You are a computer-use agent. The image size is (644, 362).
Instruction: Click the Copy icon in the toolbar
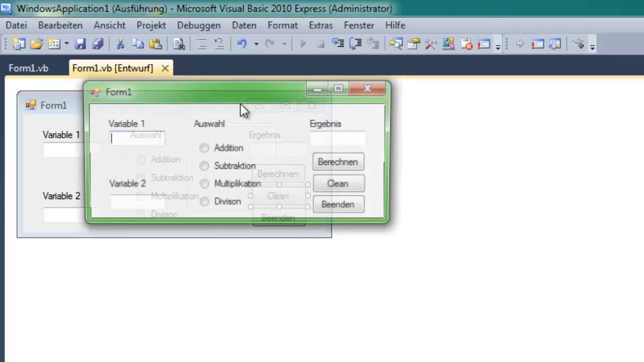point(138,44)
